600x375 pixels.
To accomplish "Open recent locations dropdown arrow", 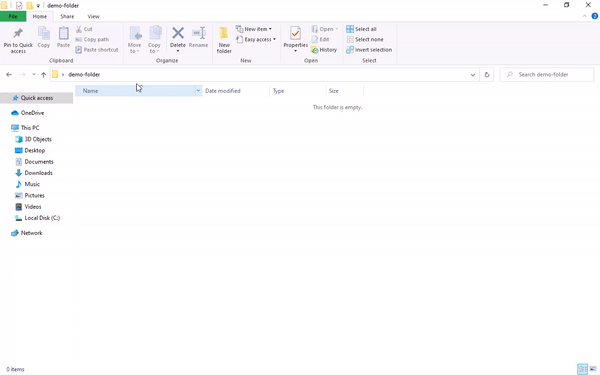I will (x=34, y=75).
